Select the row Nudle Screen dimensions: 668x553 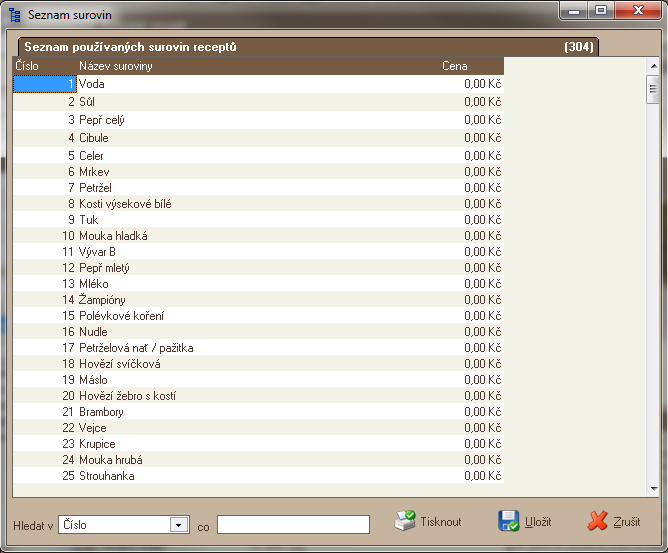tap(259, 331)
